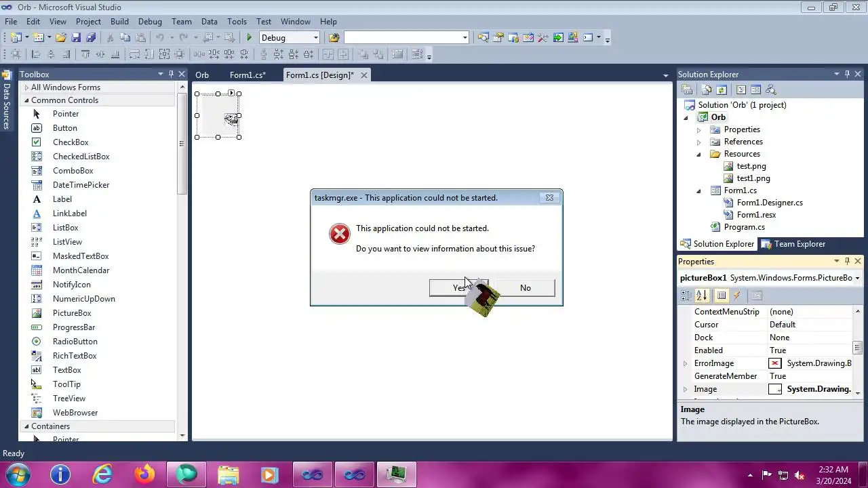The width and height of the screenshot is (868, 488).
Task: Click the Properties grid vertical scrollbar thumb
Action: click(857, 348)
